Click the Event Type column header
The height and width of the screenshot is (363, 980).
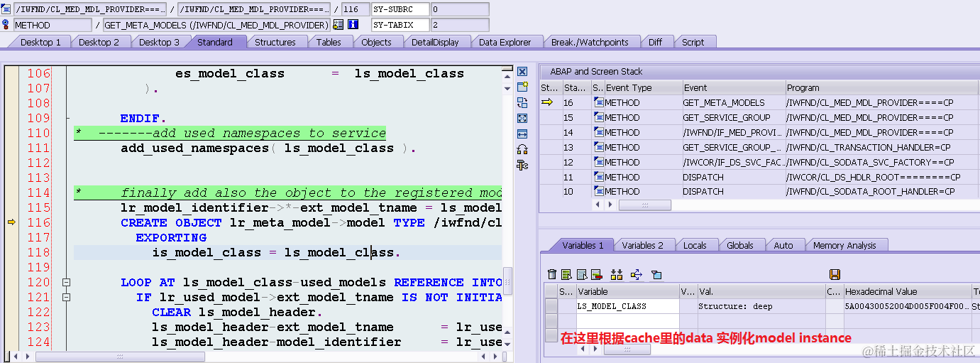point(642,88)
